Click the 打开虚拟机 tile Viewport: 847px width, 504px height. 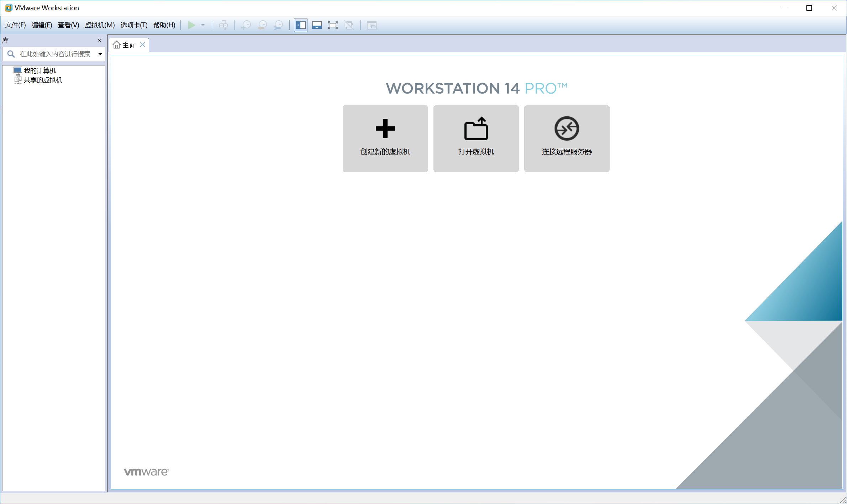tap(476, 138)
